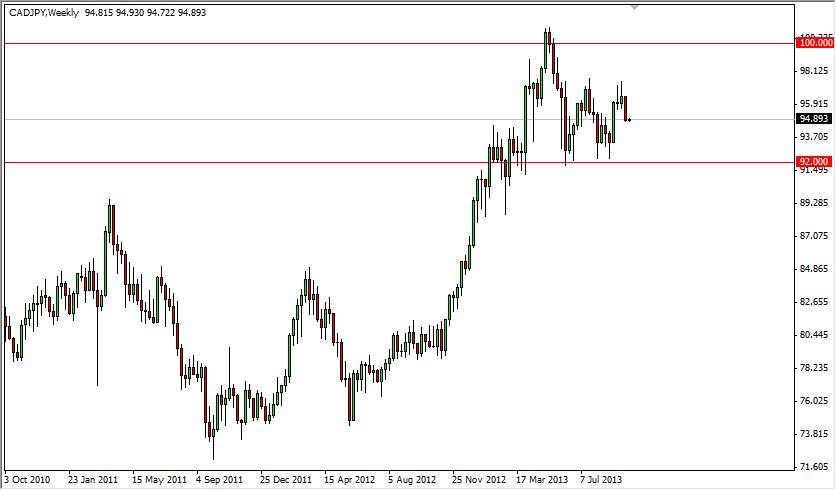This screenshot has height=490, width=836.
Task: Click the 5 Aug 2012 date label
Action: [x=412, y=479]
